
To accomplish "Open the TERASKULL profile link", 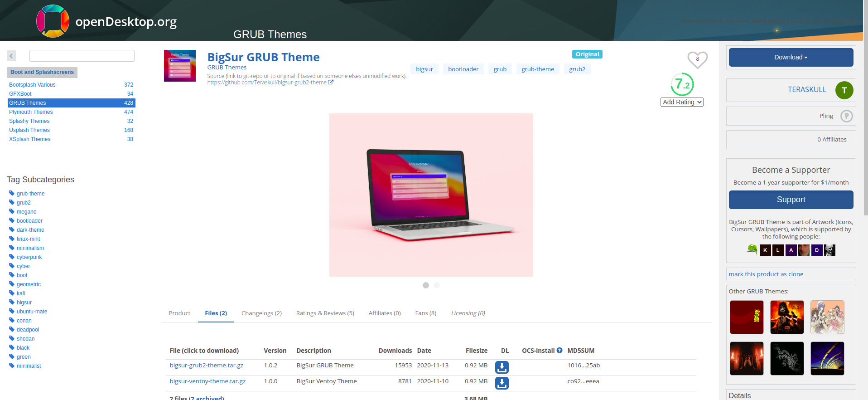I will (x=807, y=89).
